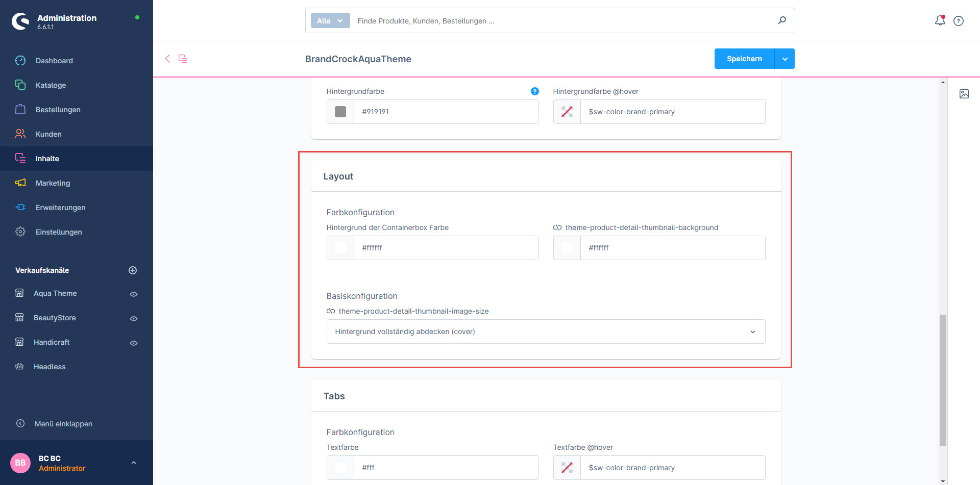Open the Alle search filter dropdown
980x485 pixels.
(330, 21)
